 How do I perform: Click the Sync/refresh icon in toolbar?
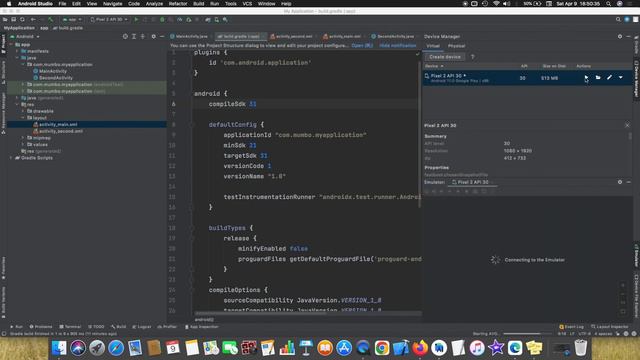(22, 19)
